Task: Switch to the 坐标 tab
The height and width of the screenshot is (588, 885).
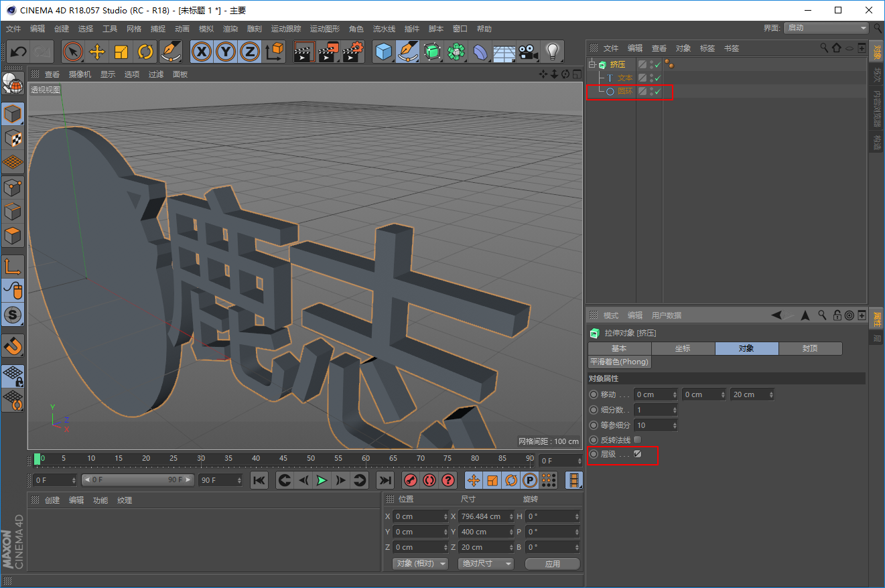Action: point(683,348)
